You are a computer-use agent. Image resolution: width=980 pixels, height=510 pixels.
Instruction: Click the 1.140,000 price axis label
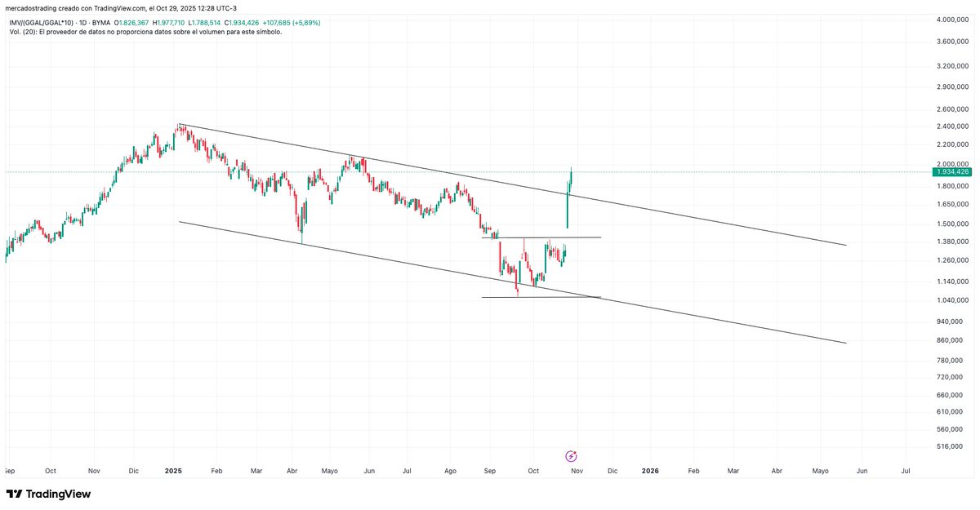(x=953, y=282)
